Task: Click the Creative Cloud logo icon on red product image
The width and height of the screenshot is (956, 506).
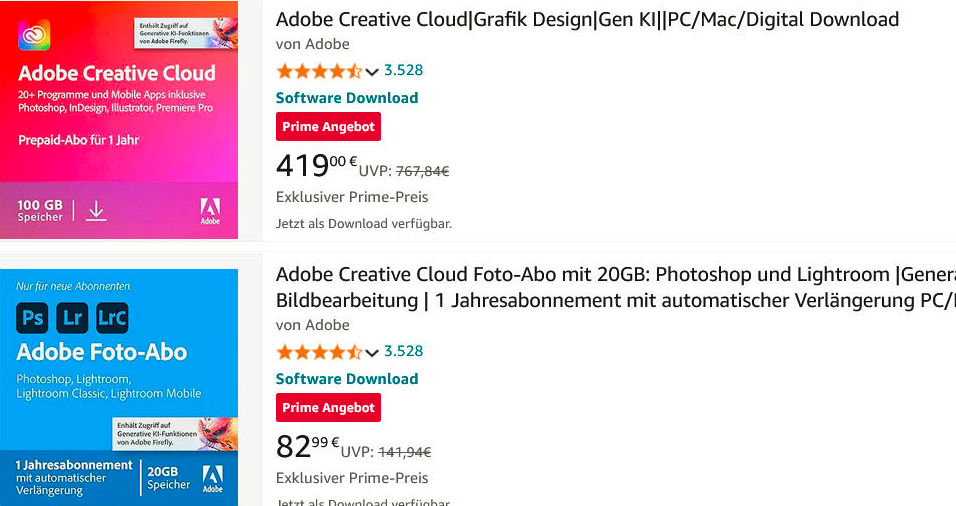Action: (x=34, y=35)
